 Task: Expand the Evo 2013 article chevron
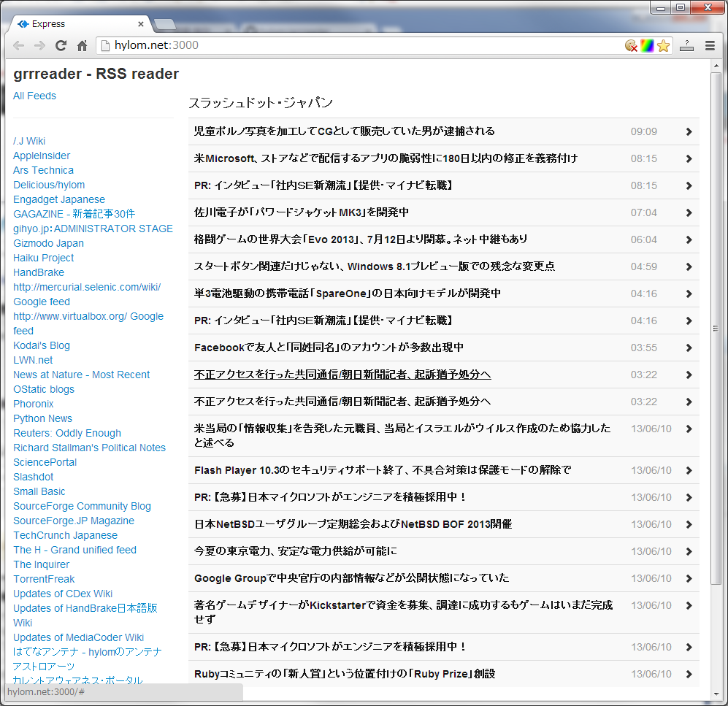pyautogui.click(x=689, y=239)
